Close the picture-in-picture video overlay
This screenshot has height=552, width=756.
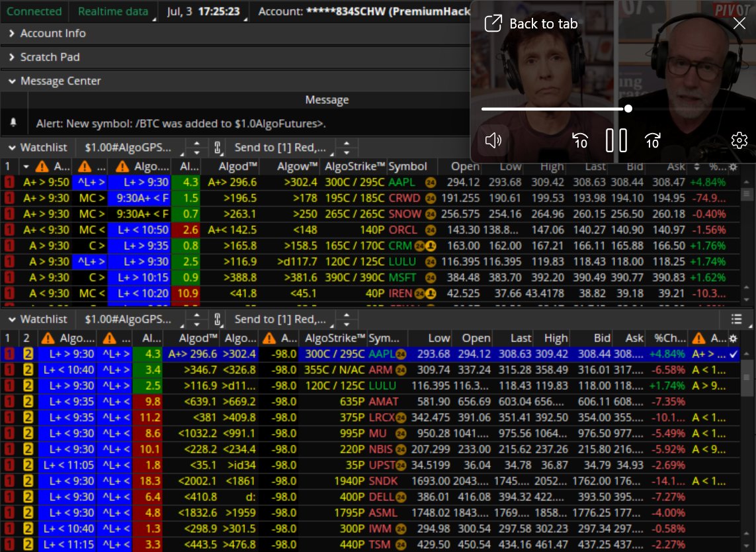(x=739, y=23)
